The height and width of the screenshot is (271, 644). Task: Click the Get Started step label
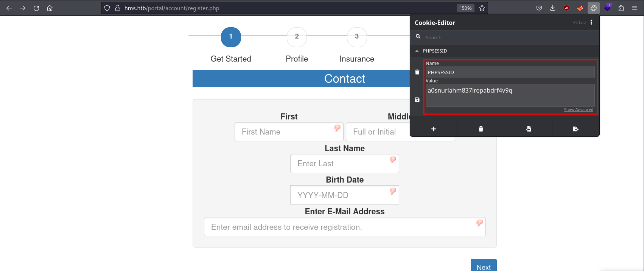[x=231, y=59]
